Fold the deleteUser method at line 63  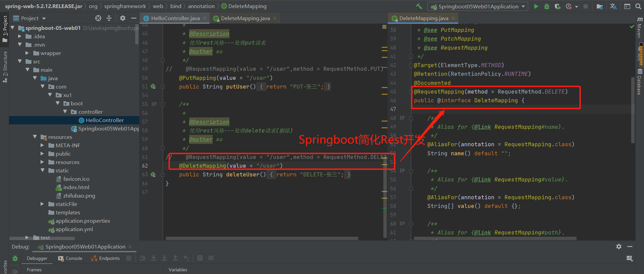(x=163, y=174)
